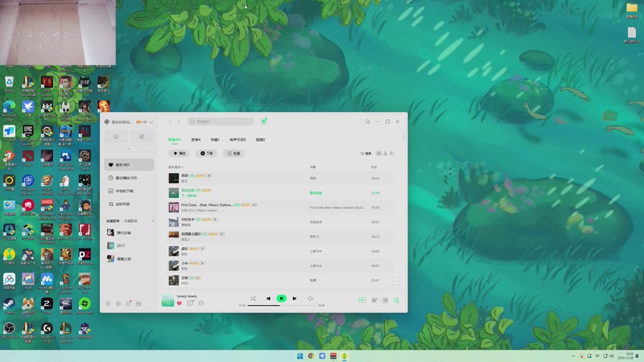Screen dimensions: 644x362
Task: Search within the liked songs list
Action: point(366,154)
